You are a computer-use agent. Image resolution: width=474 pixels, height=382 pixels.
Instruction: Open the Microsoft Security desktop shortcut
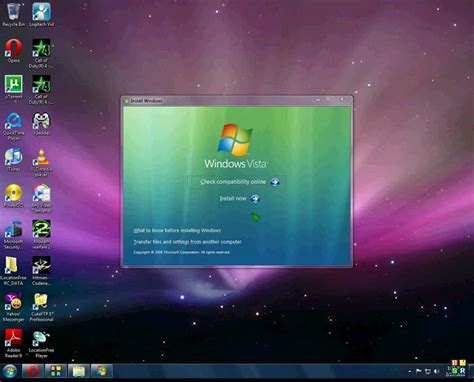(13, 235)
